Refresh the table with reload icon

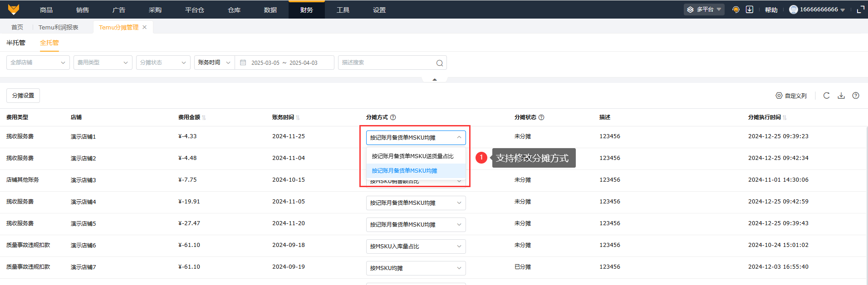(x=826, y=96)
